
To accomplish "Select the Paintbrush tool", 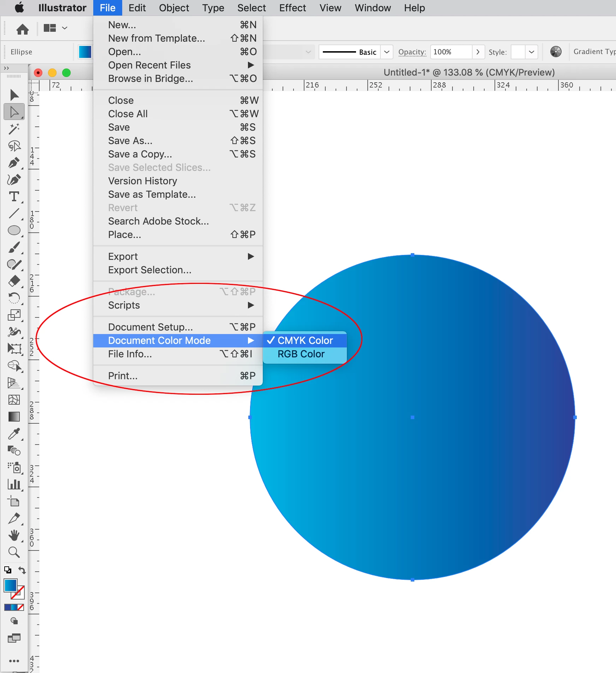I will [14, 248].
